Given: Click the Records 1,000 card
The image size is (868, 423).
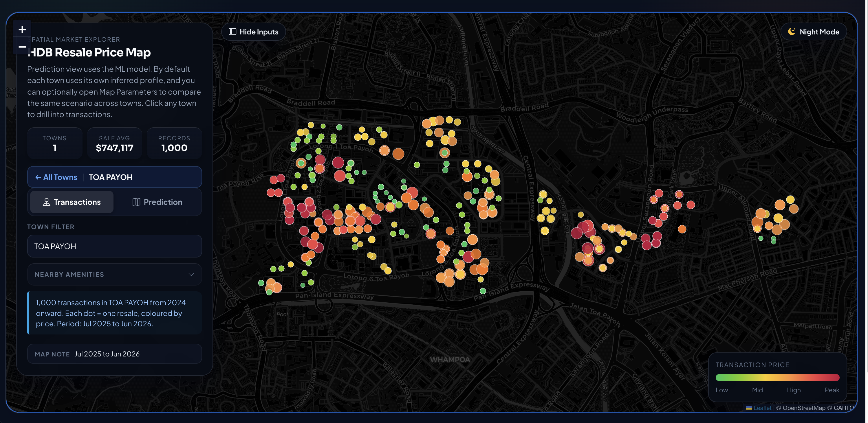Looking at the screenshot, I should click(x=174, y=143).
